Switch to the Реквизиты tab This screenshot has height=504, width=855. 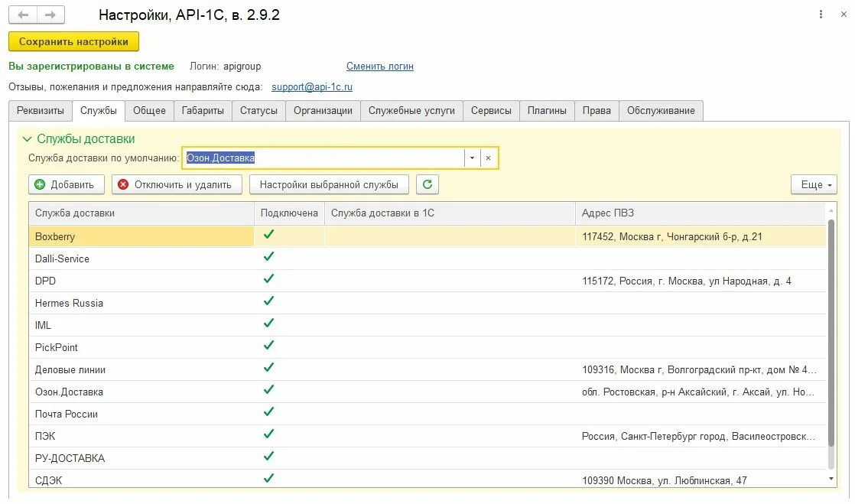pos(41,111)
